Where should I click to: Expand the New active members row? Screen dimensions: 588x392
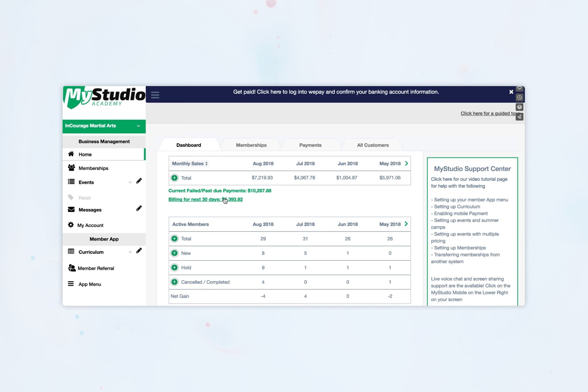pos(174,253)
